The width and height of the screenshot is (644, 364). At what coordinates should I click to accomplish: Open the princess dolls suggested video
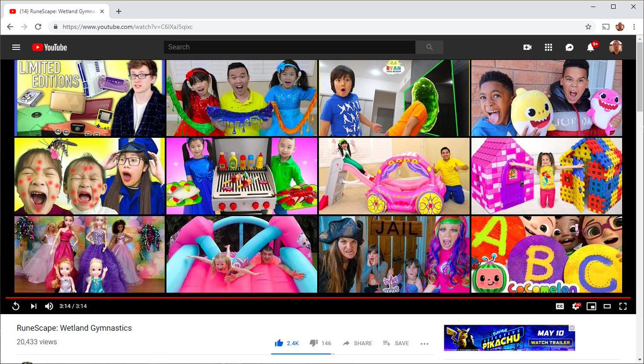coord(90,254)
